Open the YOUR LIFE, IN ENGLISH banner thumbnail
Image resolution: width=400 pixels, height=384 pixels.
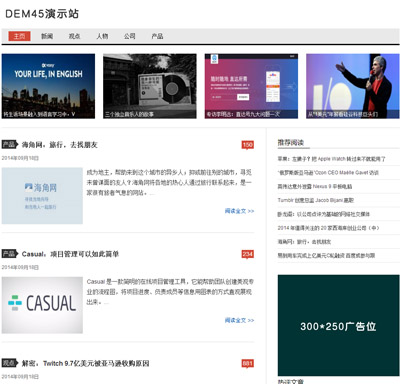point(48,86)
